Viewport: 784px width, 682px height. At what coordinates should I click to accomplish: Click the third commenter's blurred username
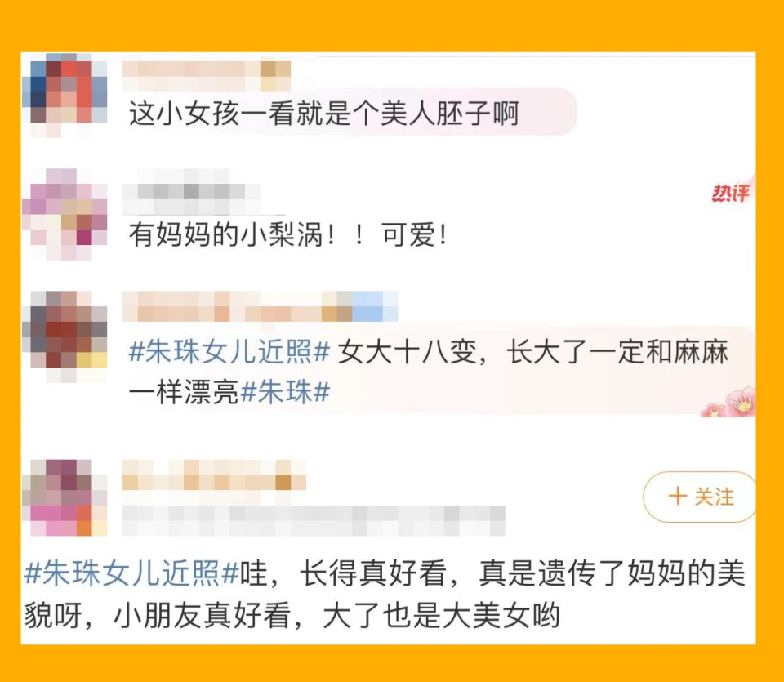click(260, 306)
